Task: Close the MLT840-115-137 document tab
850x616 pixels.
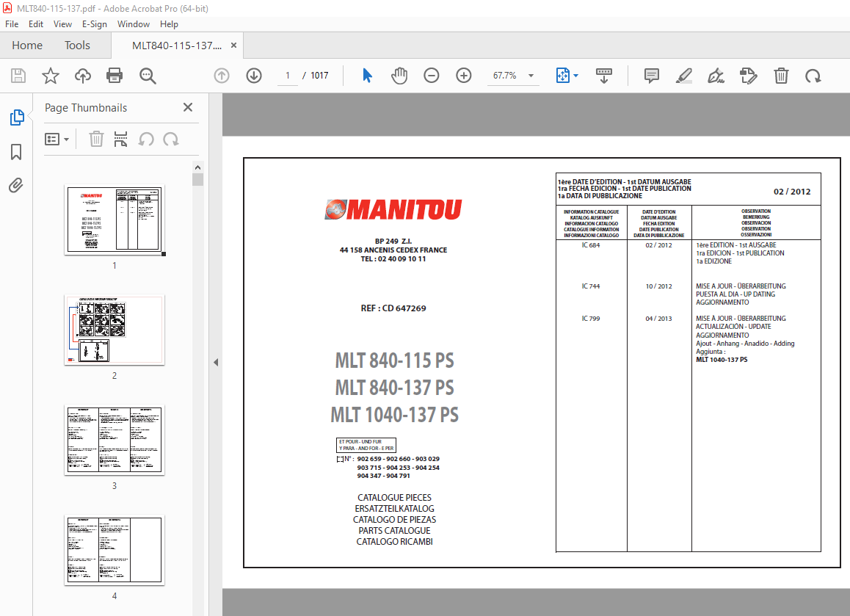Action: [x=233, y=46]
